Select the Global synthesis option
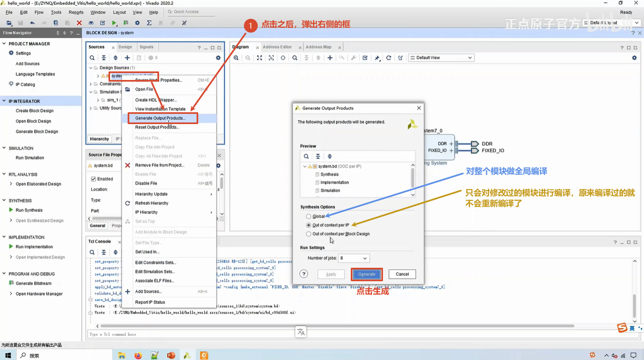Viewport: 644px width, 360px height. pyautogui.click(x=309, y=216)
